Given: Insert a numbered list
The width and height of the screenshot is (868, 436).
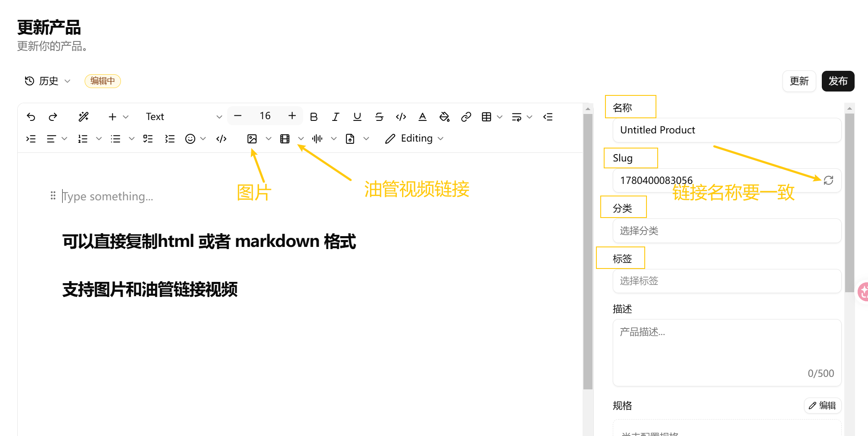Looking at the screenshot, I should pyautogui.click(x=82, y=139).
